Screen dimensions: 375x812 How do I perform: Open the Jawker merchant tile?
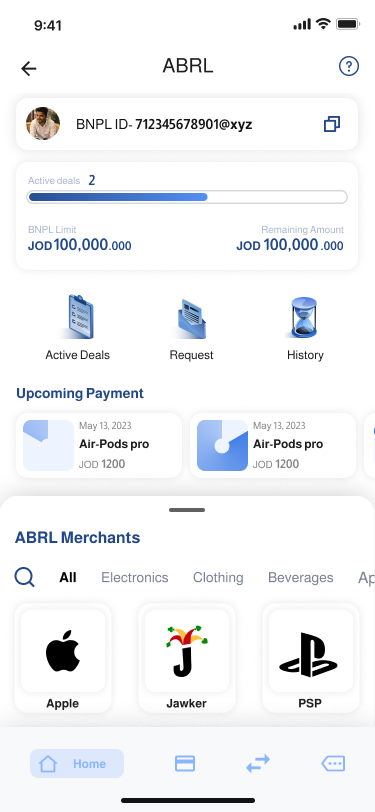pos(186,658)
